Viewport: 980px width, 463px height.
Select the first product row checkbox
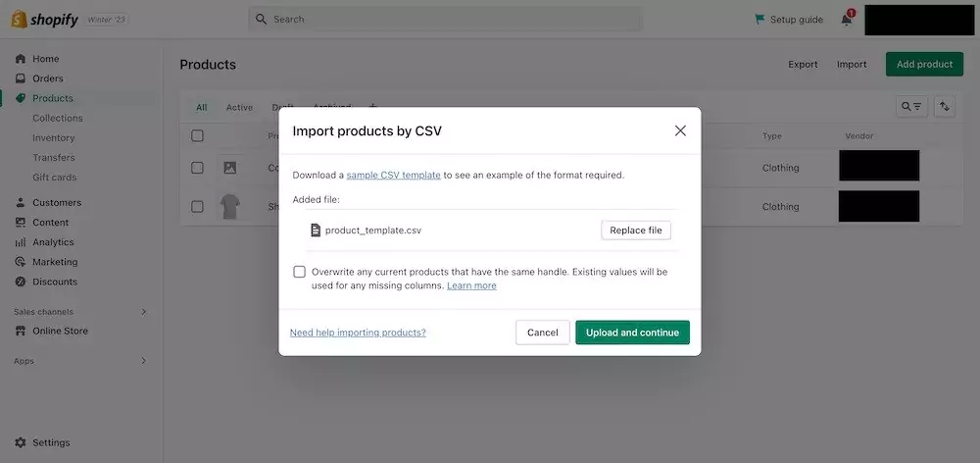coord(197,168)
